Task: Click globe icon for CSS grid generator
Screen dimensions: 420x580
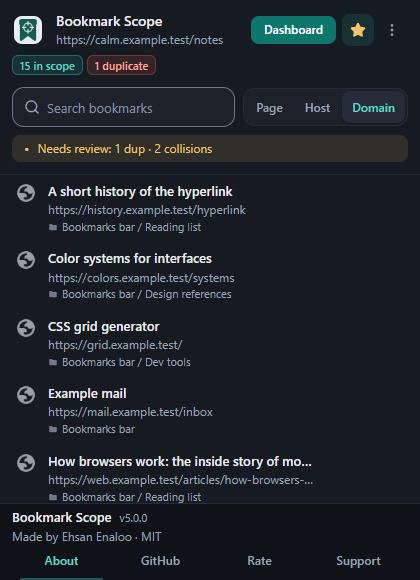Action: pos(26,328)
